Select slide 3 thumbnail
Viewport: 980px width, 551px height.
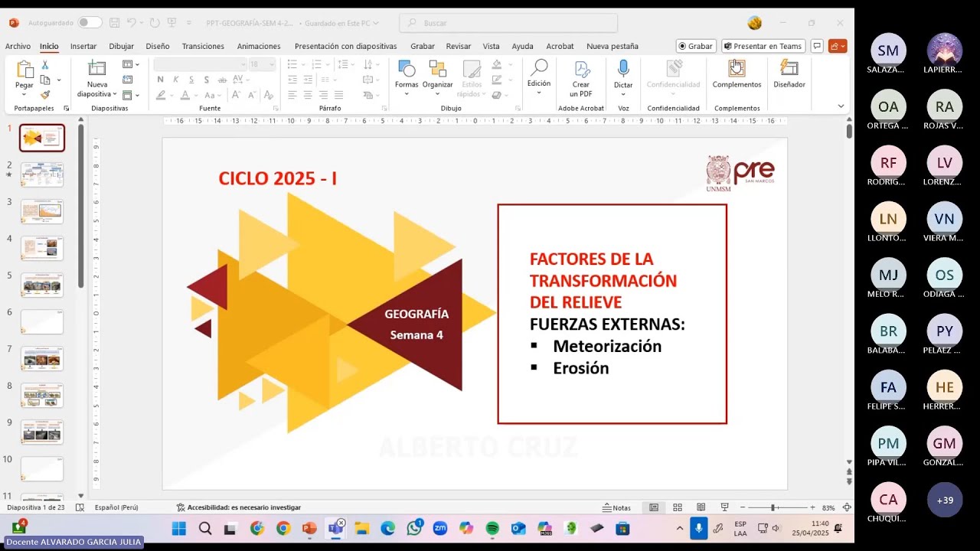coord(42,212)
